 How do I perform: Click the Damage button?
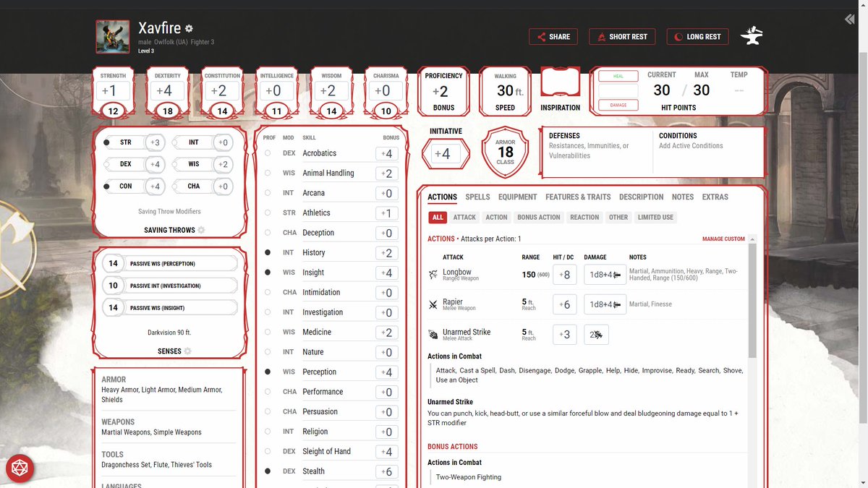point(618,106)
